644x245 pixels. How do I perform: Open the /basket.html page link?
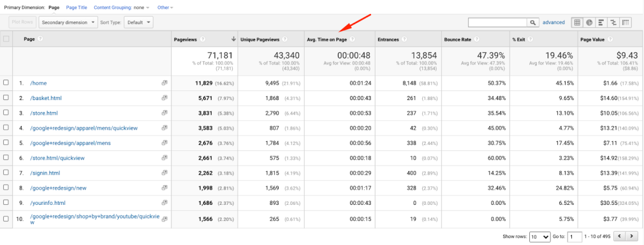pos(46,99)
